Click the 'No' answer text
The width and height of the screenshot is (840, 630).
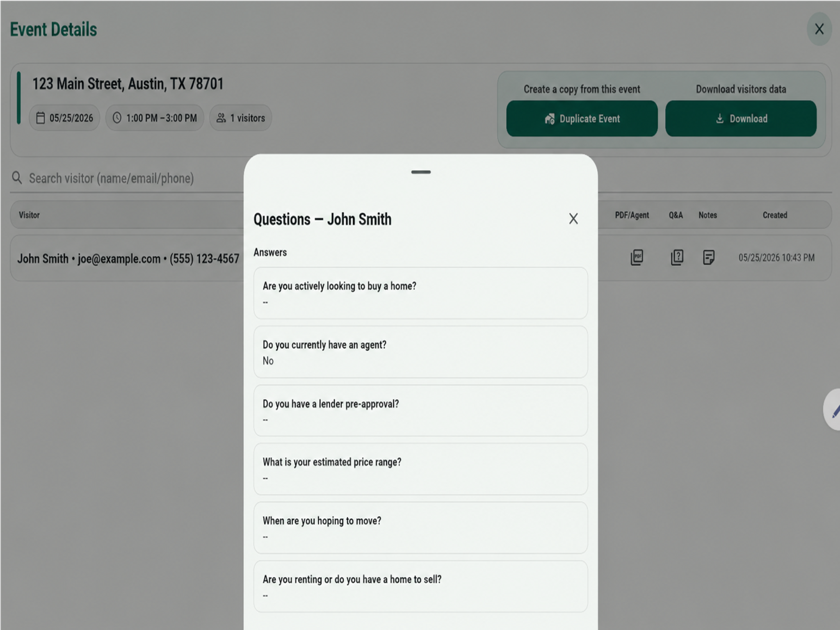click(268, 361)
